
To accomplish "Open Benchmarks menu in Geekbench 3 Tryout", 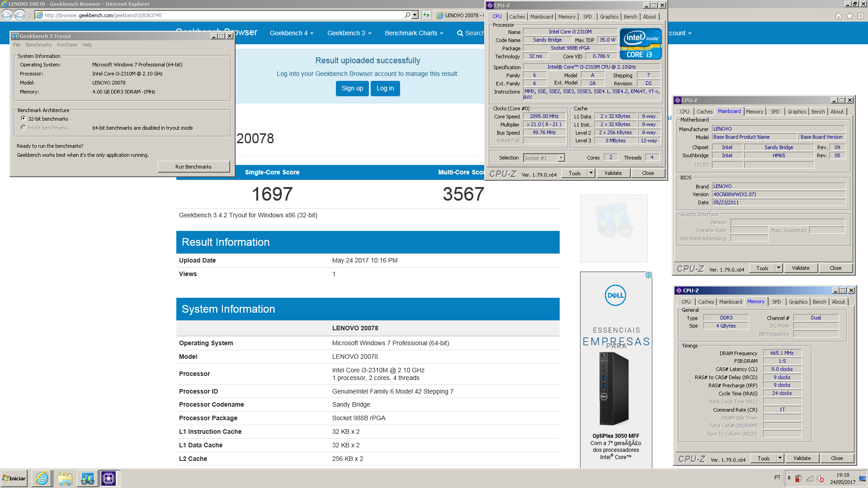I will pos(38,45).
